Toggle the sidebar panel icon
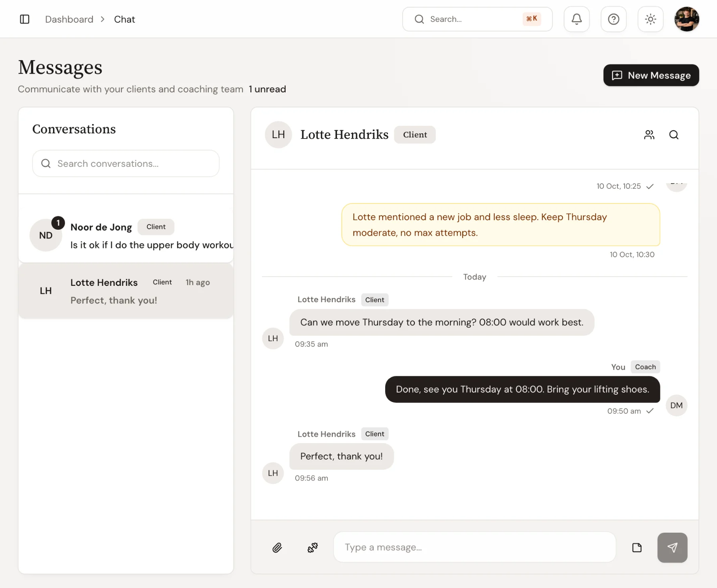 [25, 19]
